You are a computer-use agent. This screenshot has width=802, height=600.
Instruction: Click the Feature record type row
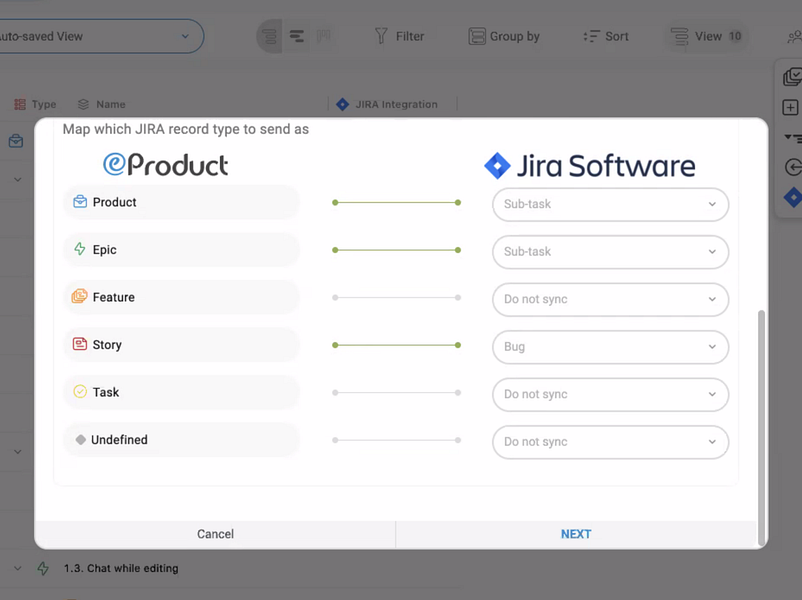181,297
